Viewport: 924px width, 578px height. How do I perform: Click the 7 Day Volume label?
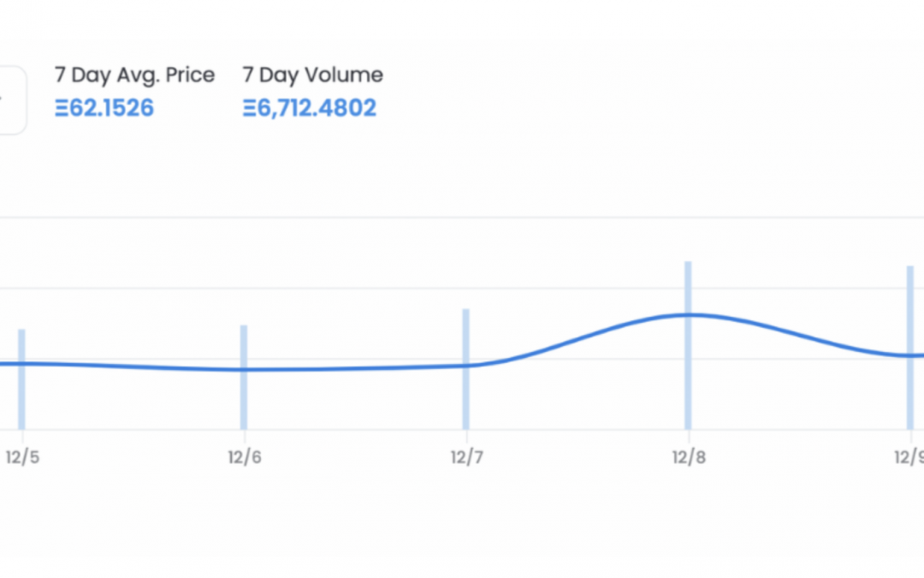tap(313, 74)
